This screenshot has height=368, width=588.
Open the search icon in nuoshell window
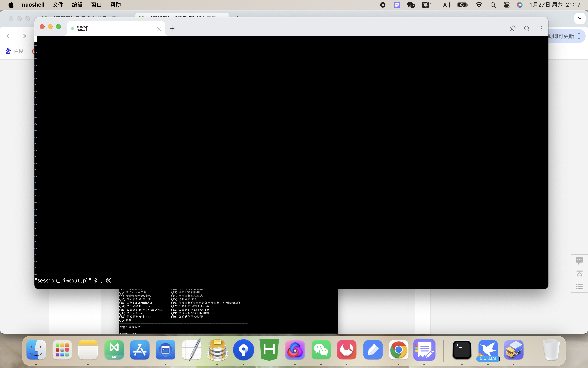527,28
